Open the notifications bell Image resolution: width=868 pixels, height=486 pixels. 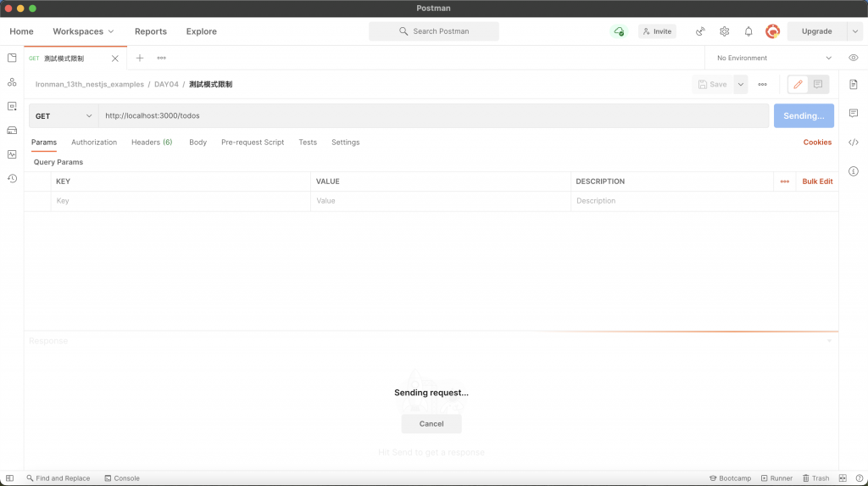(x=748, y=31)
